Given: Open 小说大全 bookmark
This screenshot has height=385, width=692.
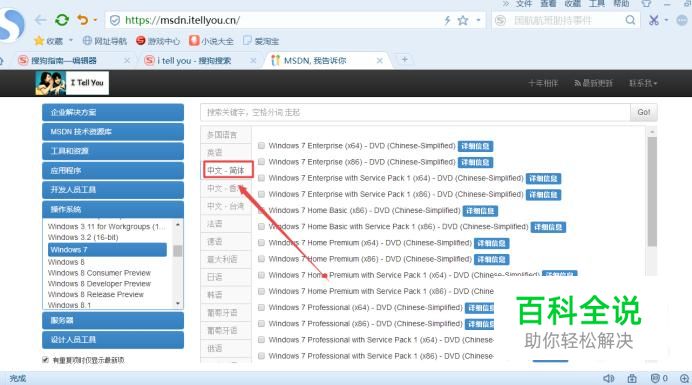Looking at the screenshot, I should point(211,41).
